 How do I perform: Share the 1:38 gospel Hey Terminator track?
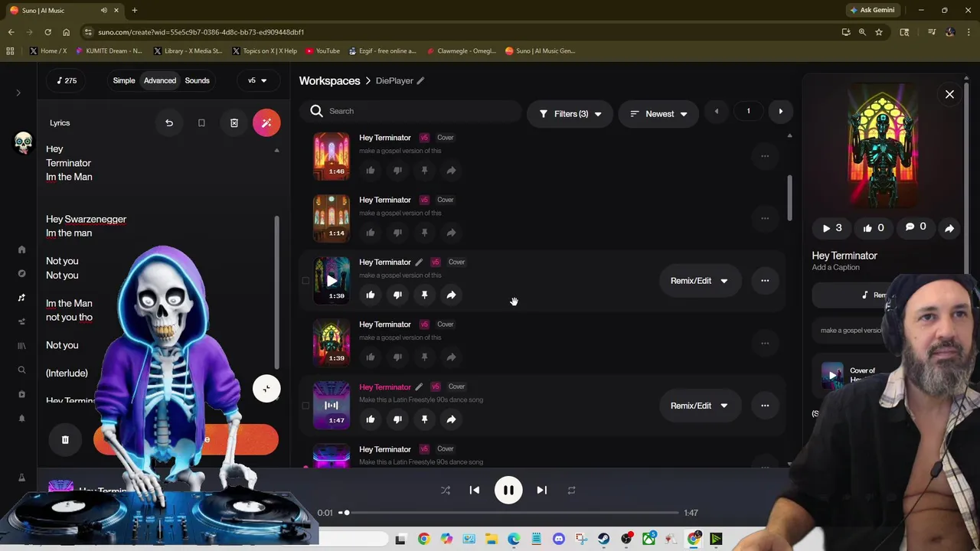point(451,295)
